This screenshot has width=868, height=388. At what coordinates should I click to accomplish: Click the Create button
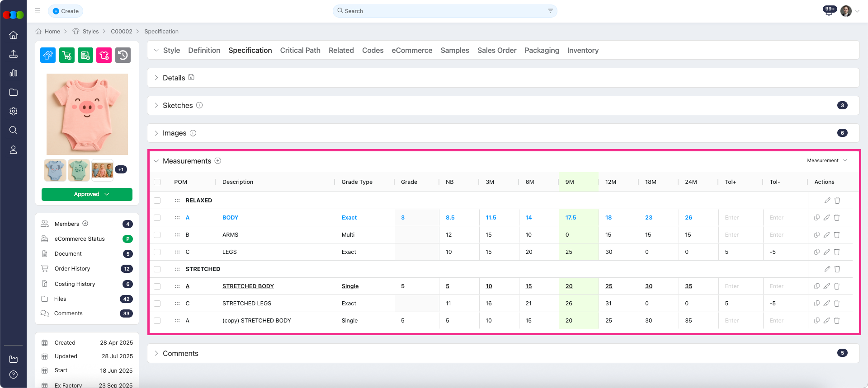(x=66, y=11)
